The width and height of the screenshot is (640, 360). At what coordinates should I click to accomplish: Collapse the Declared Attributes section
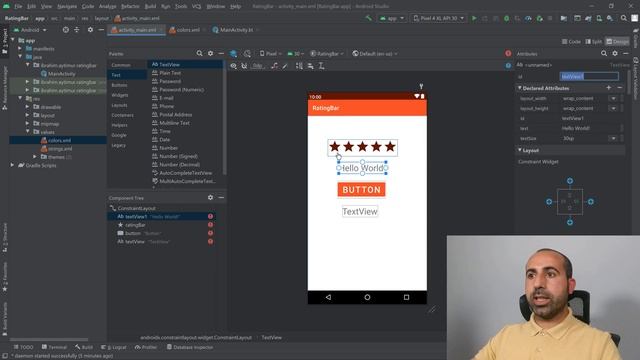pos(520,88)
